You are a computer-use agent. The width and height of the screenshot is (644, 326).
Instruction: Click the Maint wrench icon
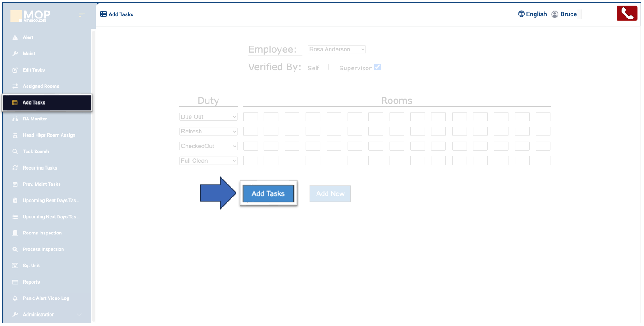click(x=15, y=54)
